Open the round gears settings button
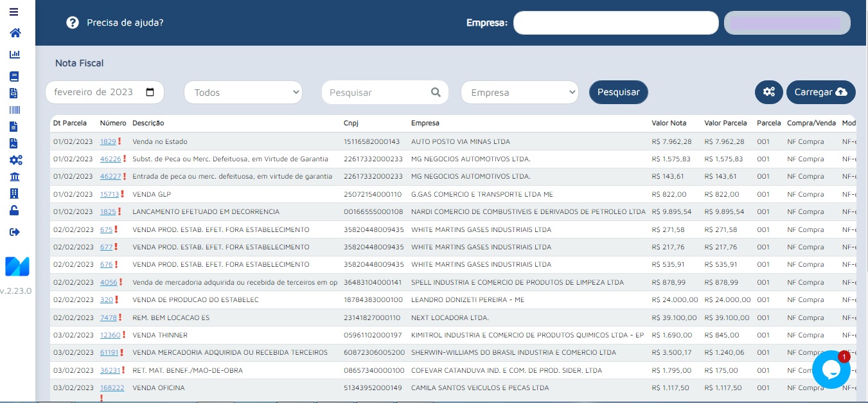This screenshot has height=403, width=868. (768, 92)
